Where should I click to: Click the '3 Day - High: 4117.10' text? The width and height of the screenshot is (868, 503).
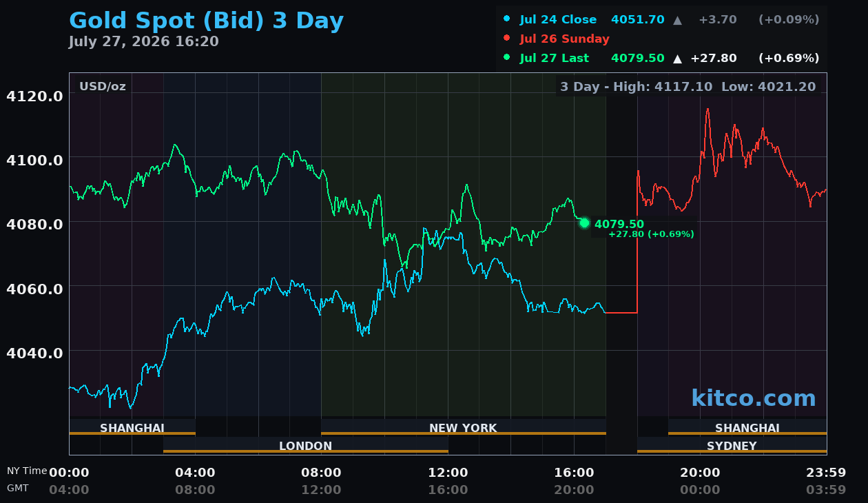[x=636, y=87]
